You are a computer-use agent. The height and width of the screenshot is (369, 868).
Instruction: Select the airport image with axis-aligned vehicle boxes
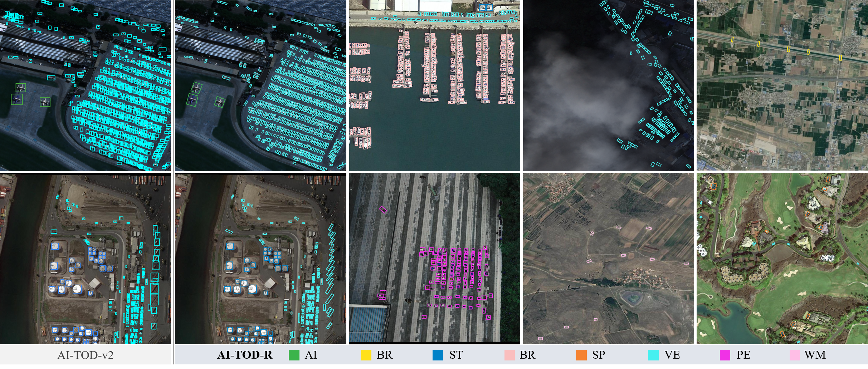(x=86, y=85)
